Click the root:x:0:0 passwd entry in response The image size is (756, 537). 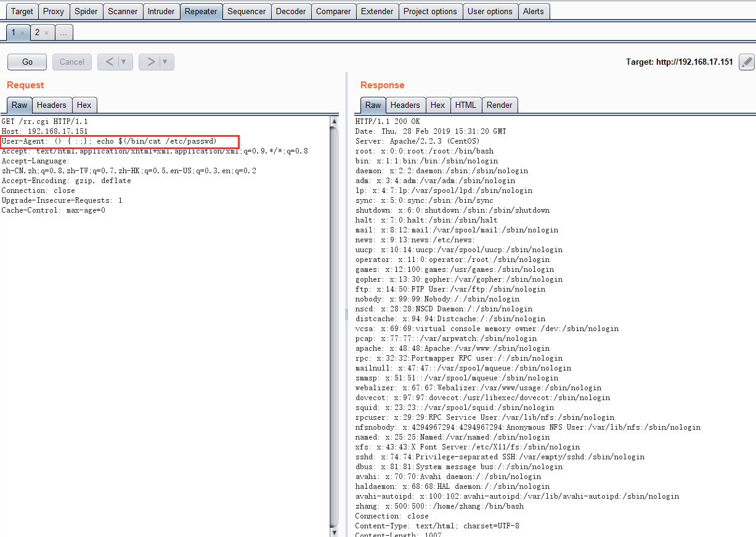425,151
